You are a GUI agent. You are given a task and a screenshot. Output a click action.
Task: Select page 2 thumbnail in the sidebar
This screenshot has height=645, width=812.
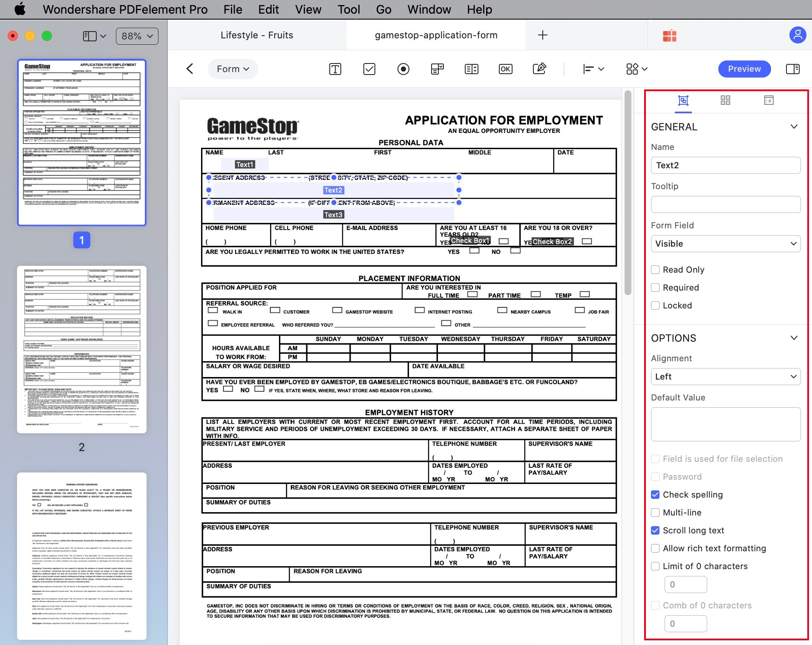(x=81, y=349)
